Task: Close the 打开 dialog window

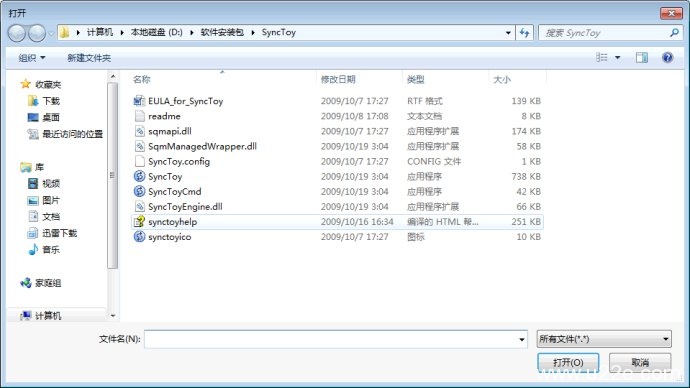Action: [x=671, y=13]
